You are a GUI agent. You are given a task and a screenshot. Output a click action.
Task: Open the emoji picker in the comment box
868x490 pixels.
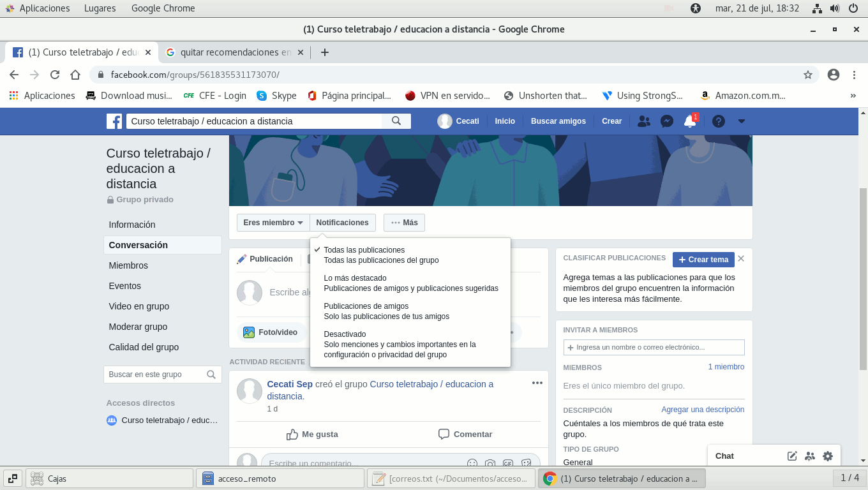(472, 463)
